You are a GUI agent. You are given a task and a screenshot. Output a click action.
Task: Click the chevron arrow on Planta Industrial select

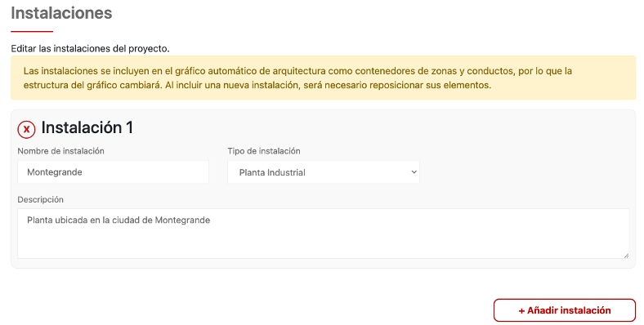[414, 172]
